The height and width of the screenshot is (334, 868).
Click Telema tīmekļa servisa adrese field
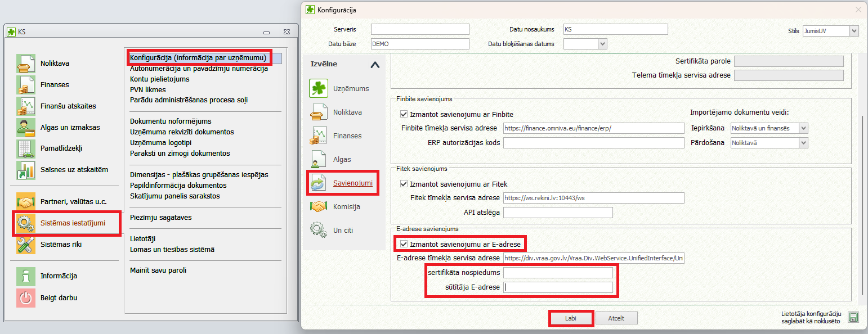pyautogui.click(x=789, y=75)
